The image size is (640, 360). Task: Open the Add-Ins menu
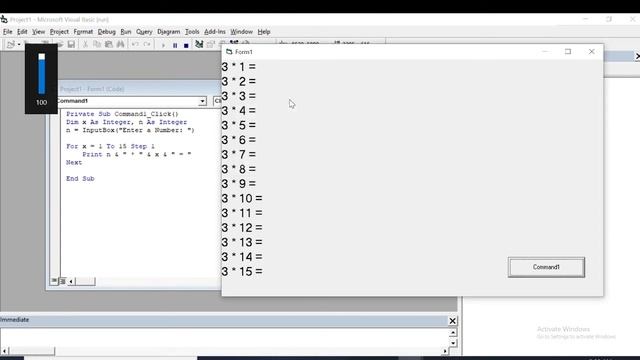215,32
